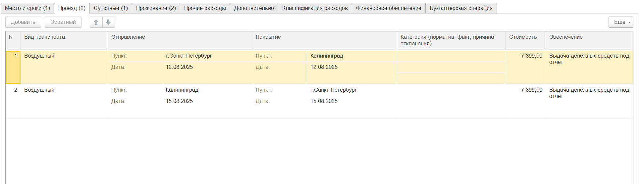The height and width of the screenshot is (184, 644).
Task: Open the Суточные (1) tab
Action: 111,8
